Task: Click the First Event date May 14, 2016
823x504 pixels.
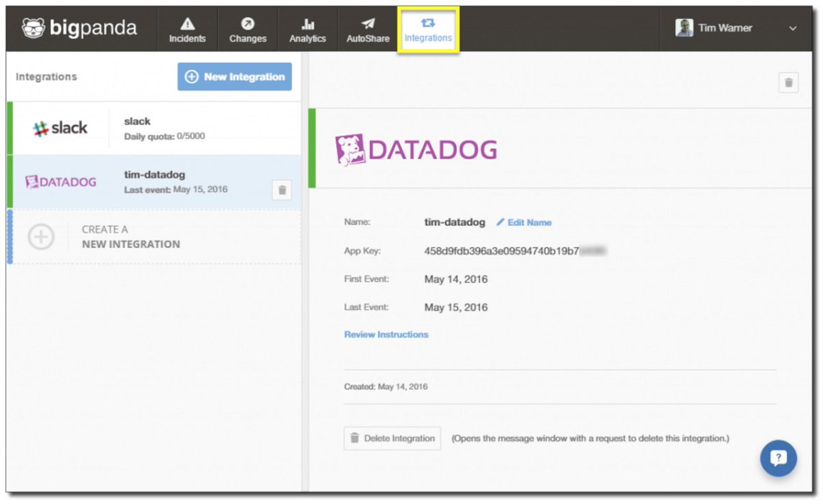Action: pos(456,279)
